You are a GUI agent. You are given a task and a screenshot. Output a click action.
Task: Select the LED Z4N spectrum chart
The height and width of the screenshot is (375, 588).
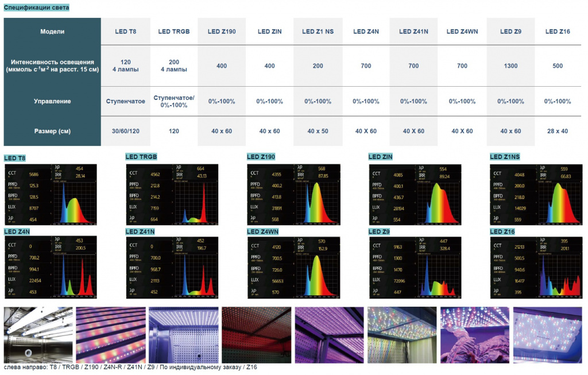[x=51, y=267]
